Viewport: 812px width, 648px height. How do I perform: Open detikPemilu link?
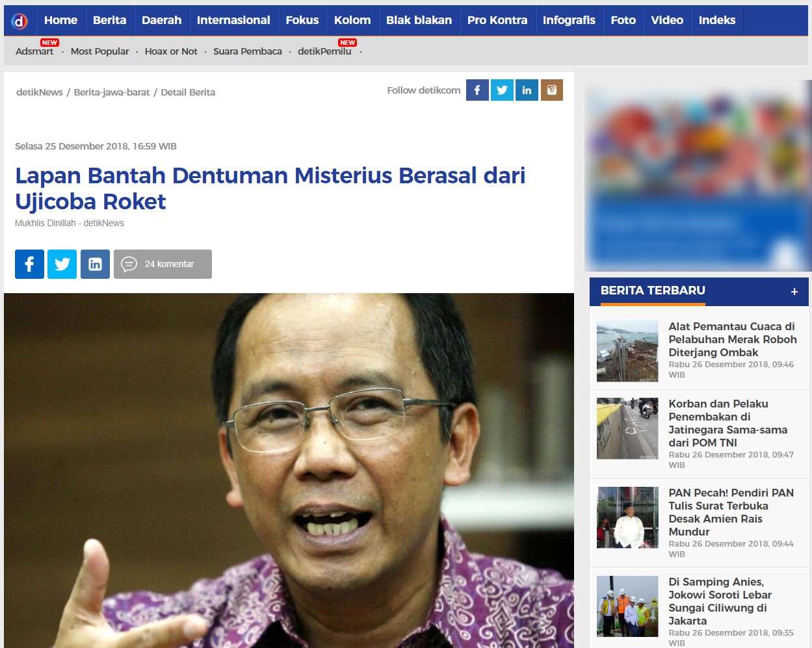(324, 51)
